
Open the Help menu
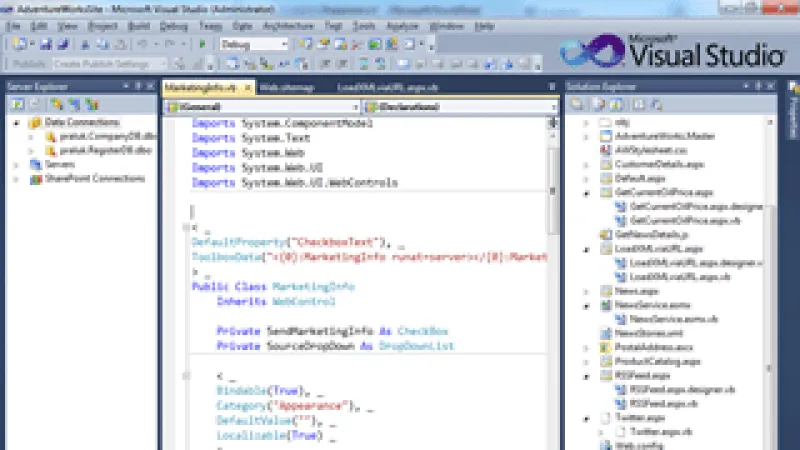[484, 26]
